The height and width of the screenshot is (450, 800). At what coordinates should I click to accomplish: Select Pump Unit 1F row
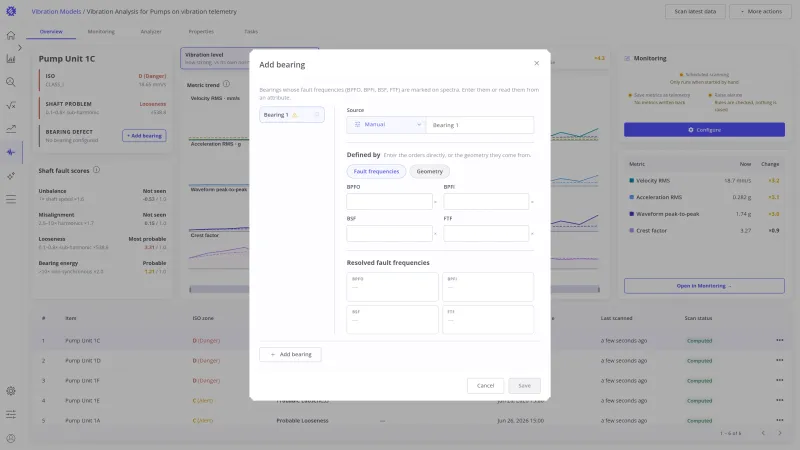(411, 381)
